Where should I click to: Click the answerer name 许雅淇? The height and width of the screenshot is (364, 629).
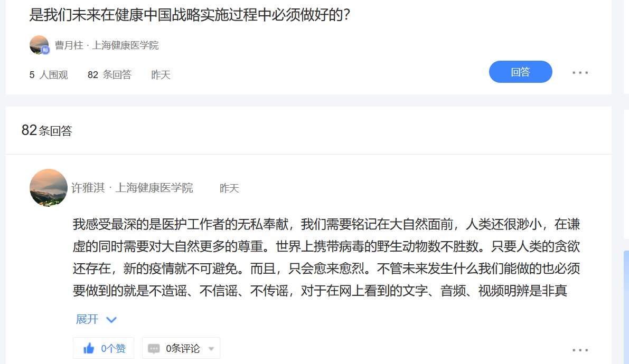[x=88, y=188]
